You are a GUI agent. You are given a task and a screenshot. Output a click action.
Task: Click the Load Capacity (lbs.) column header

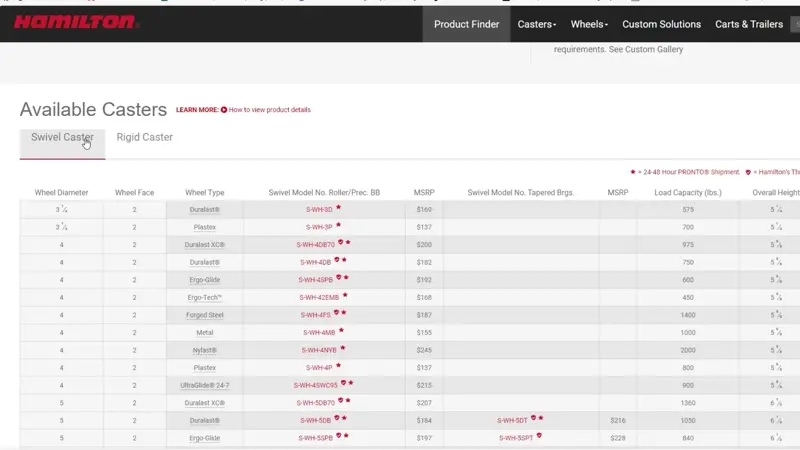click(x=688, y=193)
